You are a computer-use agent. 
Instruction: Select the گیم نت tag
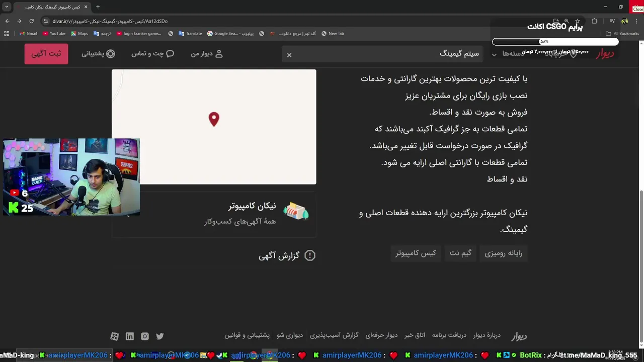(460, 253)
